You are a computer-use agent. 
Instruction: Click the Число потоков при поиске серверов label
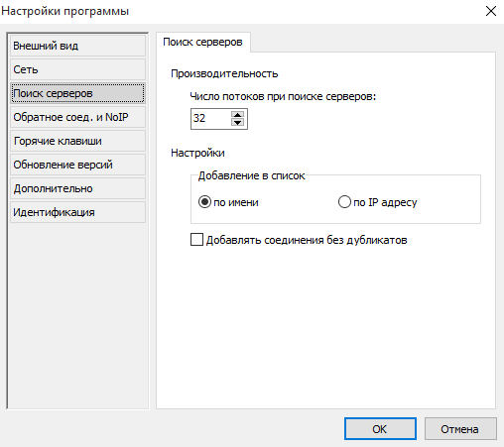(x=283, y=96)
